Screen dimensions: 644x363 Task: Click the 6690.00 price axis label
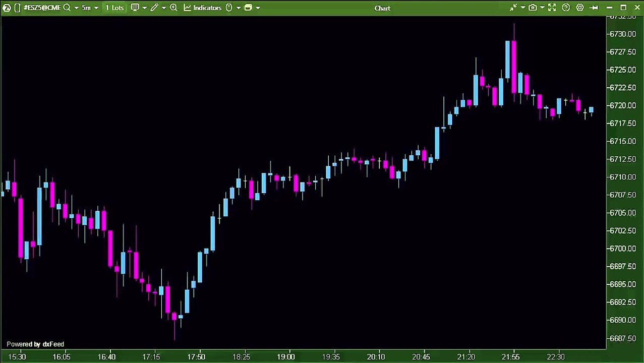click(x=623, y=320)
